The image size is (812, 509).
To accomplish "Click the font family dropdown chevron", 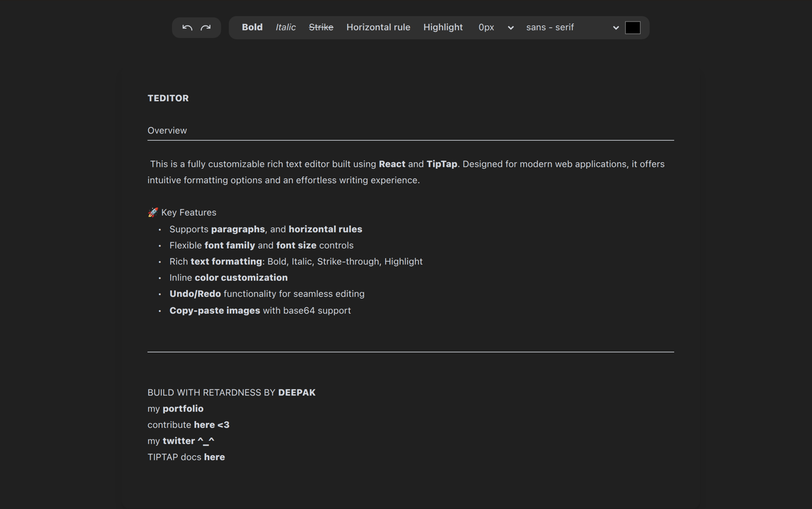I will [616, 28].
